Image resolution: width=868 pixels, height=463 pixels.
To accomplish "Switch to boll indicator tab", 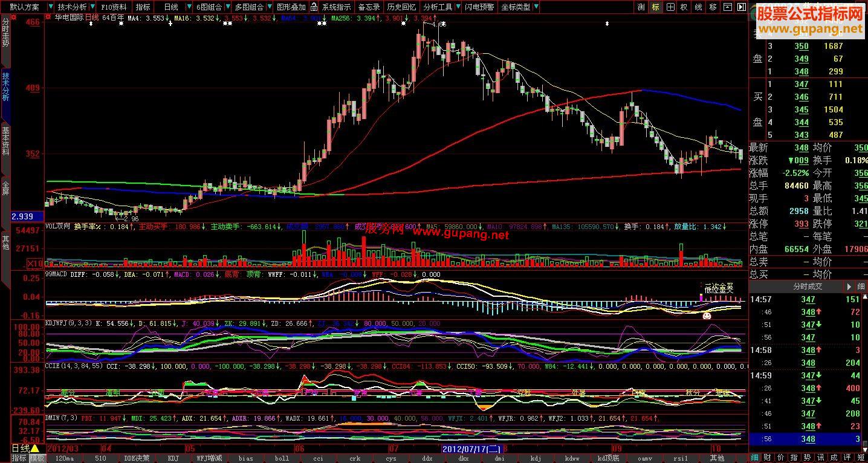I will (282, 458).
